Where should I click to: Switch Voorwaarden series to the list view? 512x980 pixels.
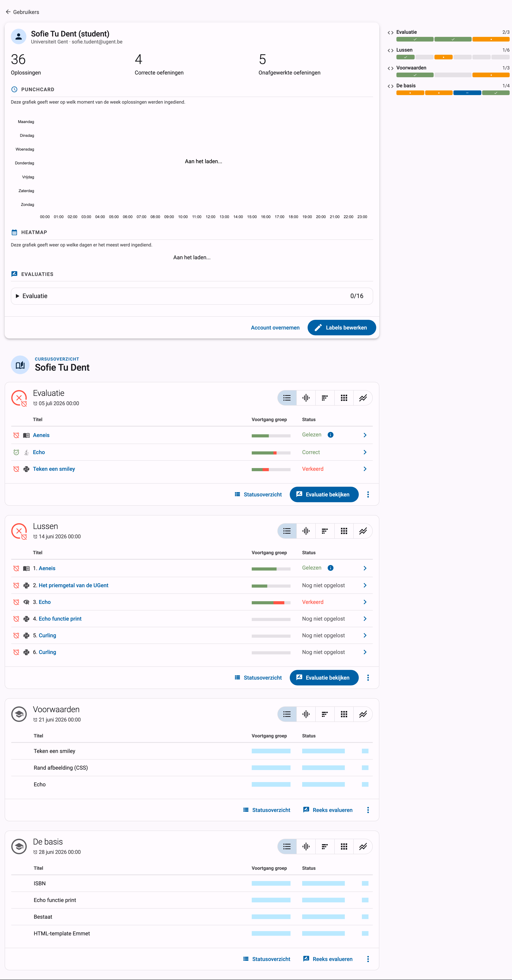tap(287, 714)
